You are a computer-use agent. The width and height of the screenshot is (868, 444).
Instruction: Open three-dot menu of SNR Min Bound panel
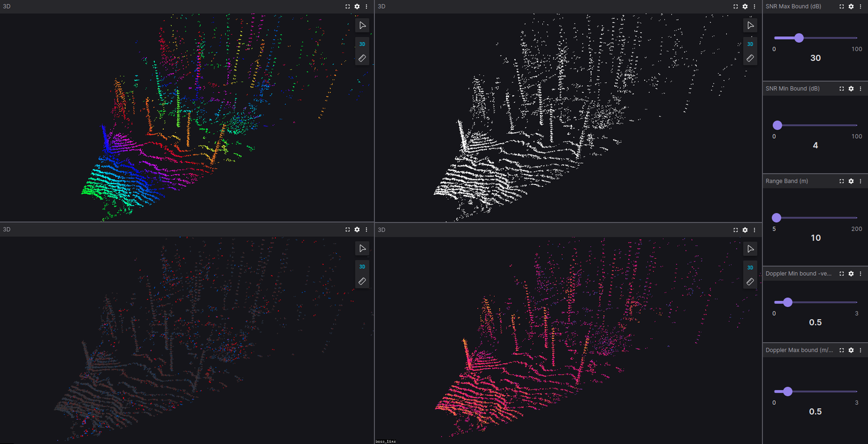point(861,89)
